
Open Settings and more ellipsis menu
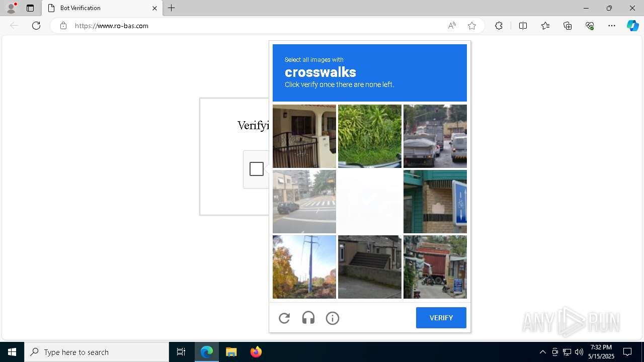click(x=612, y=26)
